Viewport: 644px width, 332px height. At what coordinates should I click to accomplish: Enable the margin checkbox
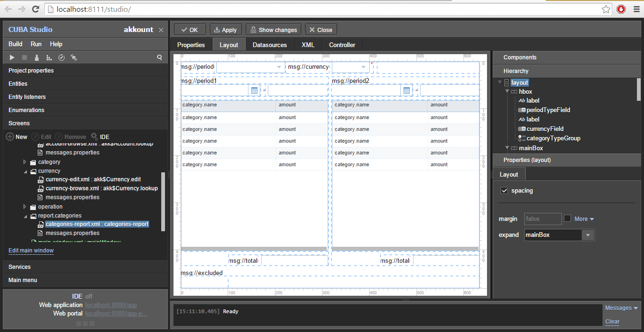567,219
